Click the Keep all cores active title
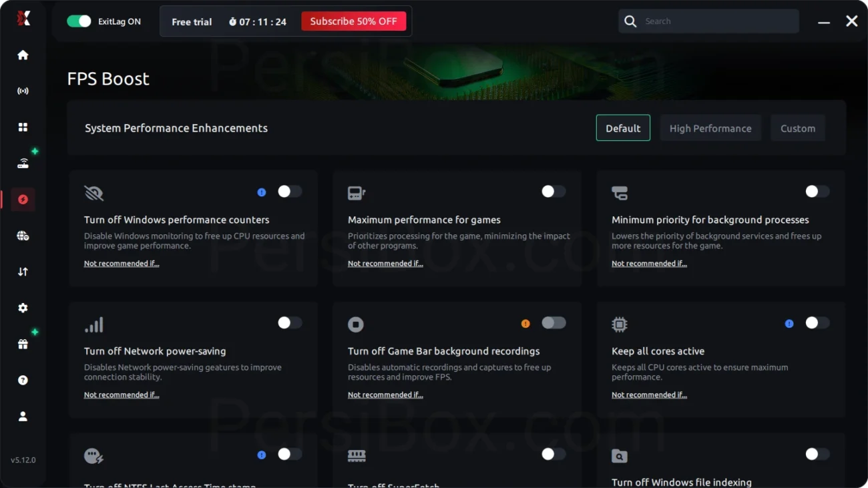 [x=658, y=351]
